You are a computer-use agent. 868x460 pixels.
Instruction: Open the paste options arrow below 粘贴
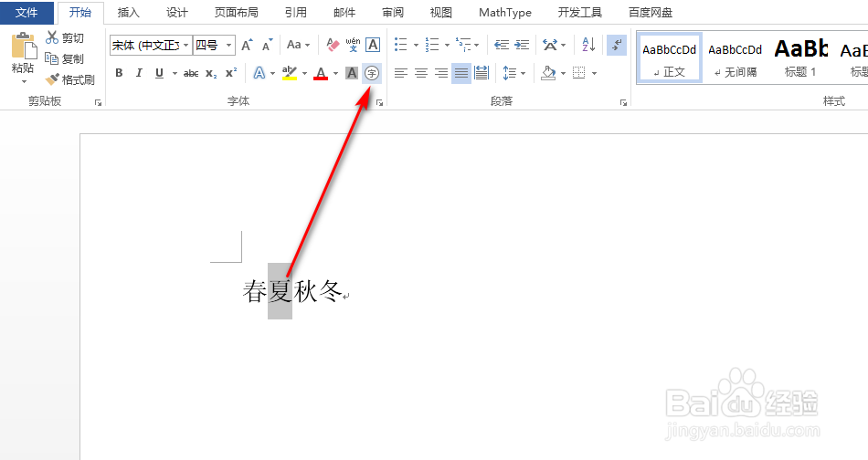[23, 82]
